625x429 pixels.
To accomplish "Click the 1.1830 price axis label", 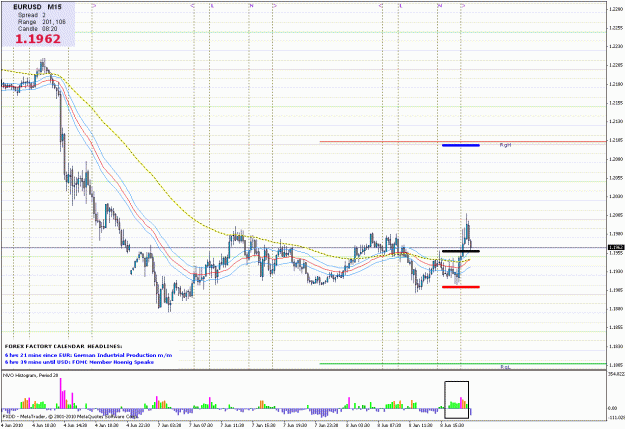I will point(616,346).
